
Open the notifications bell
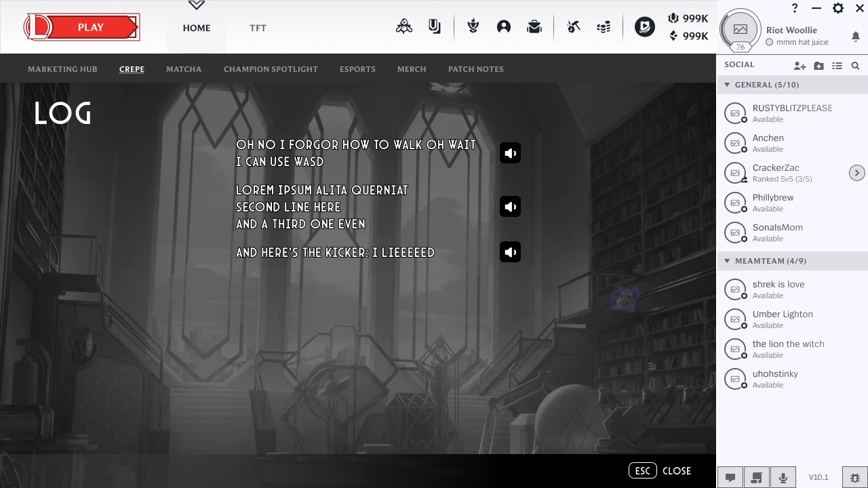[x=856, y=36]
